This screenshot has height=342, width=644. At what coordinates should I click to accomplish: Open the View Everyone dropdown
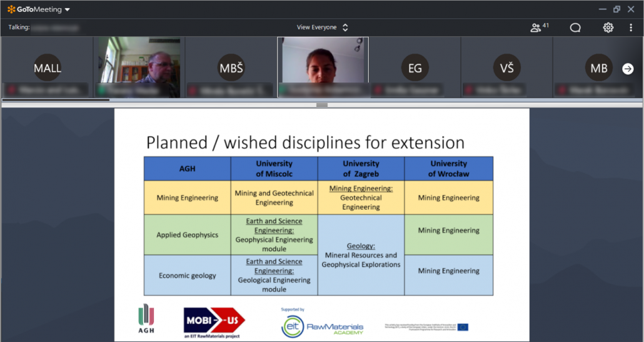[322, 28]
